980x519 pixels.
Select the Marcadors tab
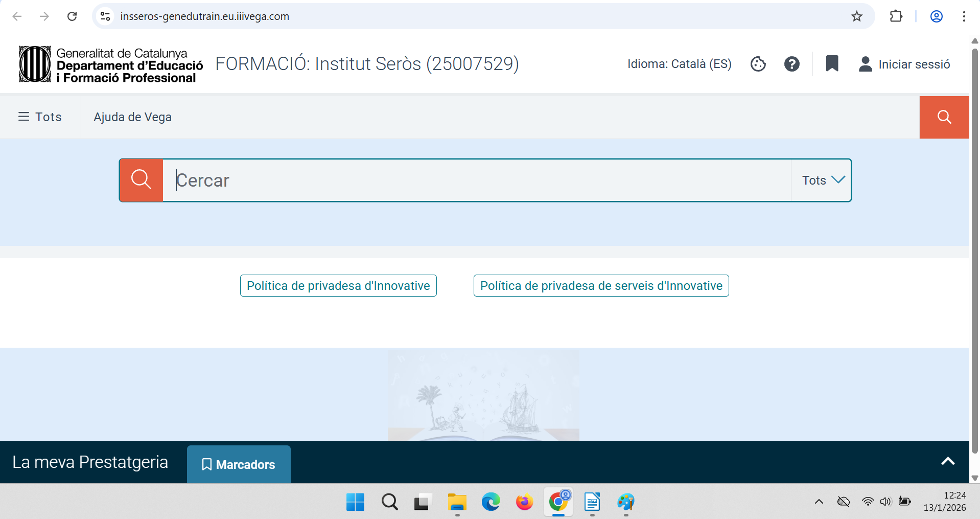click(239, 464)
